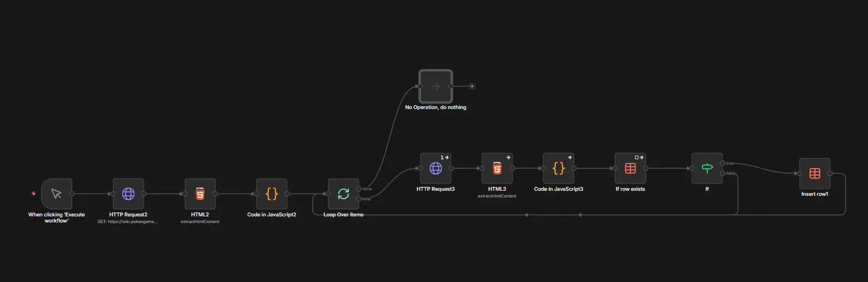Image resolution: width=868 pixels, height=282 pixels.
Task: Click the Loop Over Items input connector
Action: point(328,194)
